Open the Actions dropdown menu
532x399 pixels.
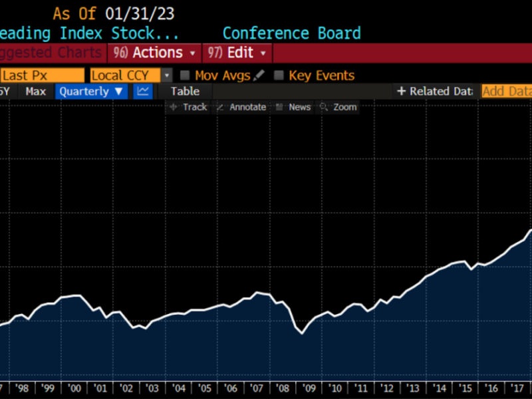pos(156,53)
